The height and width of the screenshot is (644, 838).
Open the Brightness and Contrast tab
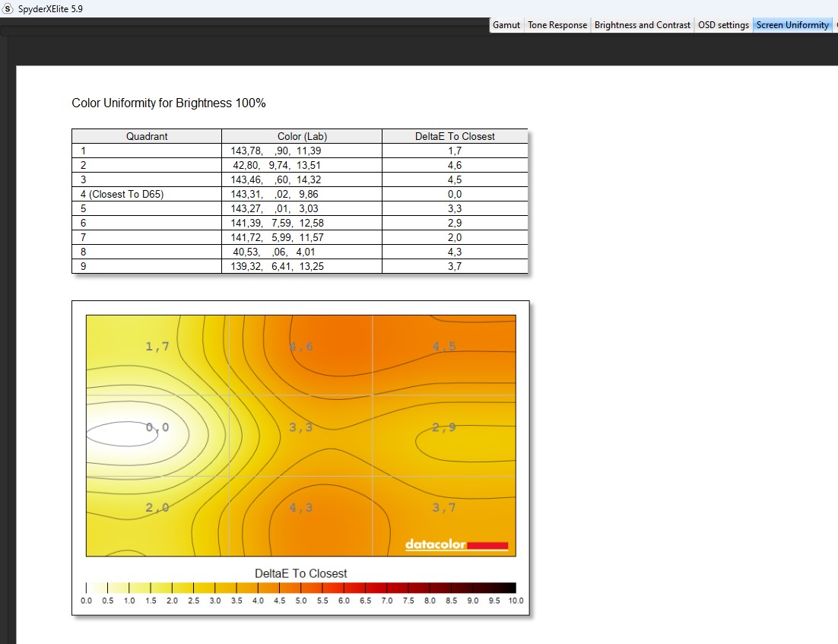coord(643,25)
